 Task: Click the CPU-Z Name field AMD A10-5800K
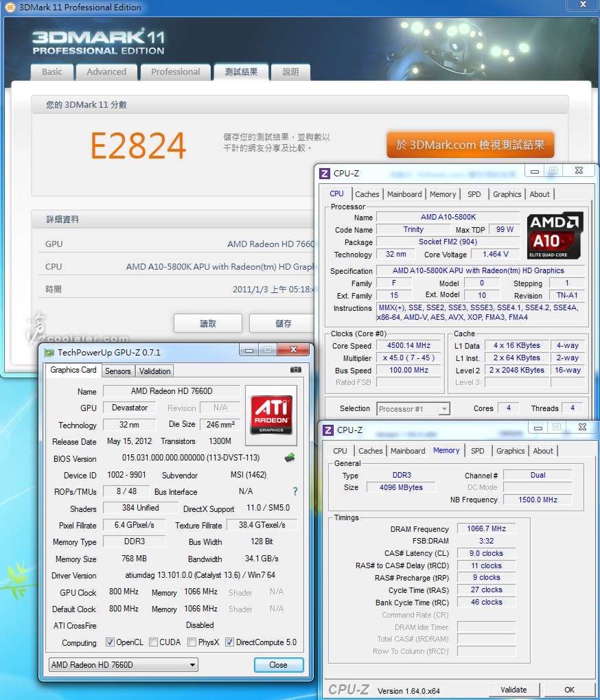click(x=448, y=217)
